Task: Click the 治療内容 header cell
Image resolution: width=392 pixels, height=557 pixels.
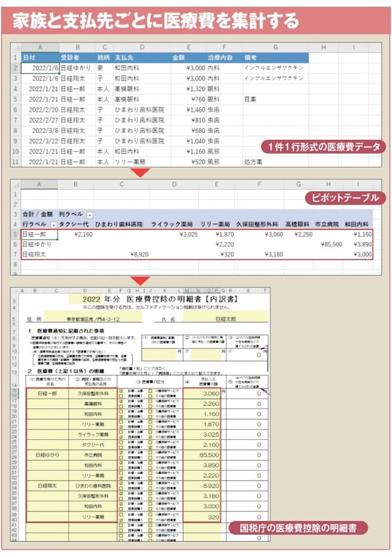Action: tap(224, 58)
